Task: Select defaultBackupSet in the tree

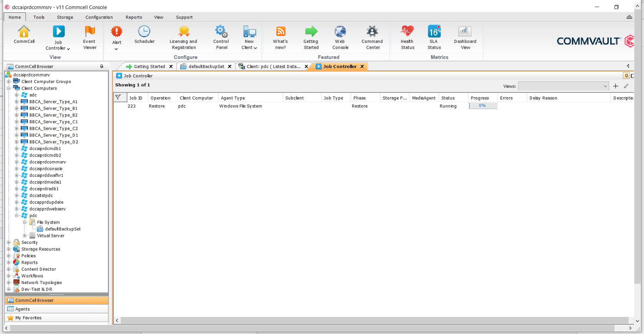Action: [x=63, y=229]
